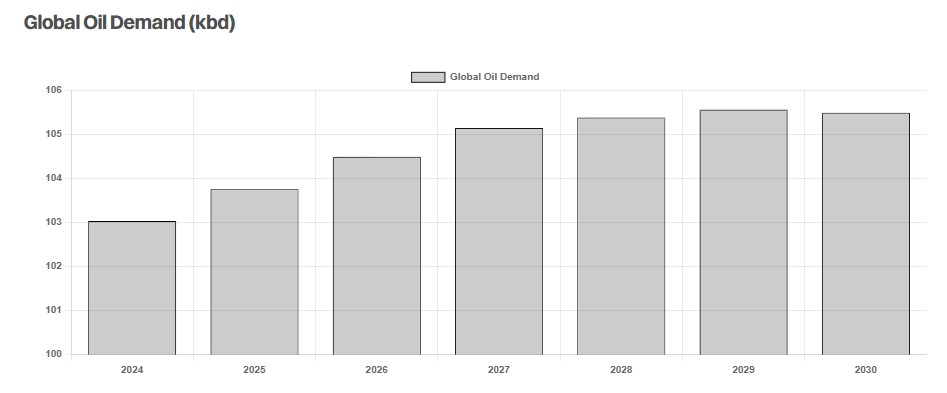Click the chart title Global Oil Demand (kbd)
Viewport: 947px width, 393px height.
click(129, 23)
